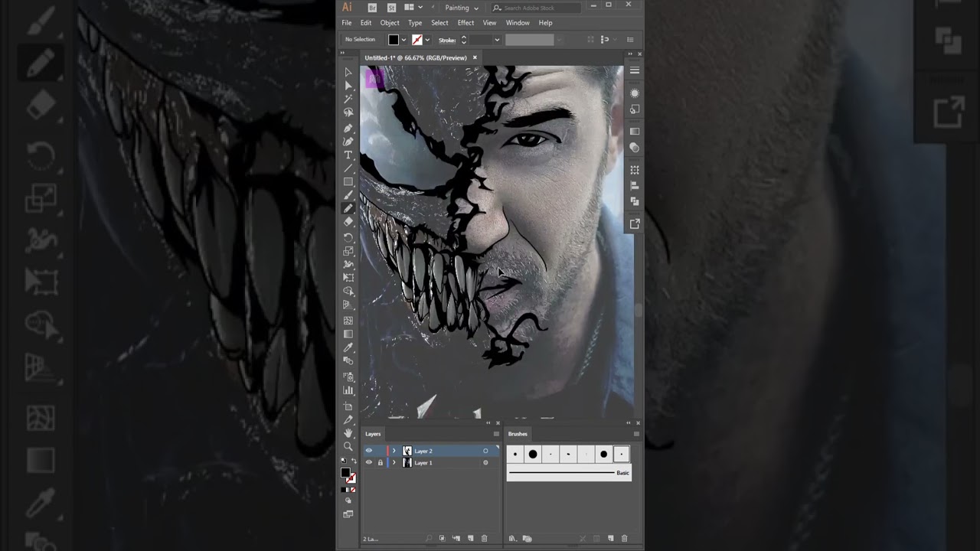Select the Artboard tool
This screenshot has height=551, width=980.
point(348,406)
